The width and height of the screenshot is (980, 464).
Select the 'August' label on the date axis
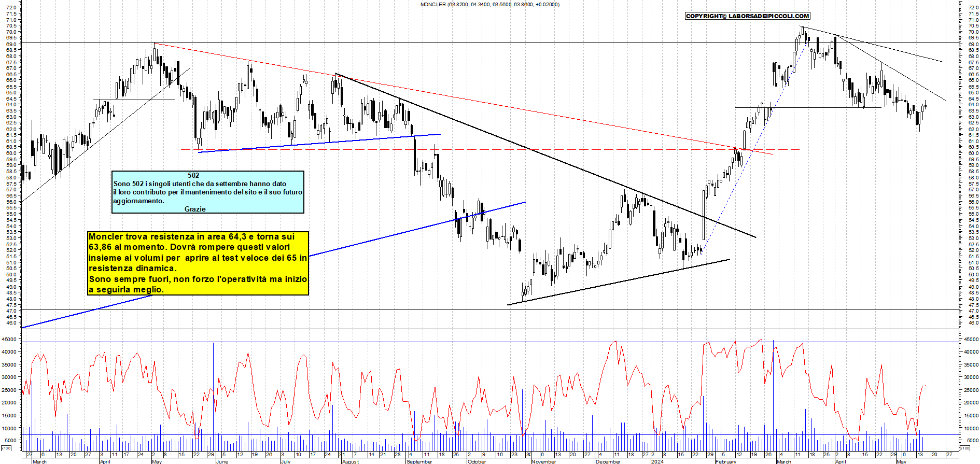click(x=351, y=461)
